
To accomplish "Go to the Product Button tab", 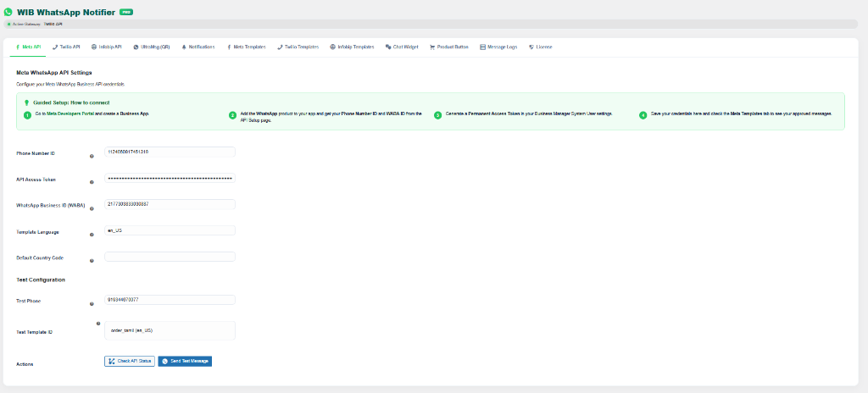I will (x=449, y=47).
